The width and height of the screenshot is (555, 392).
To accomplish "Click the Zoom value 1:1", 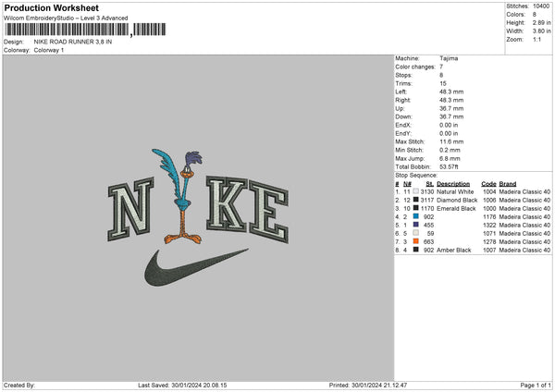I will pos(536,39).
